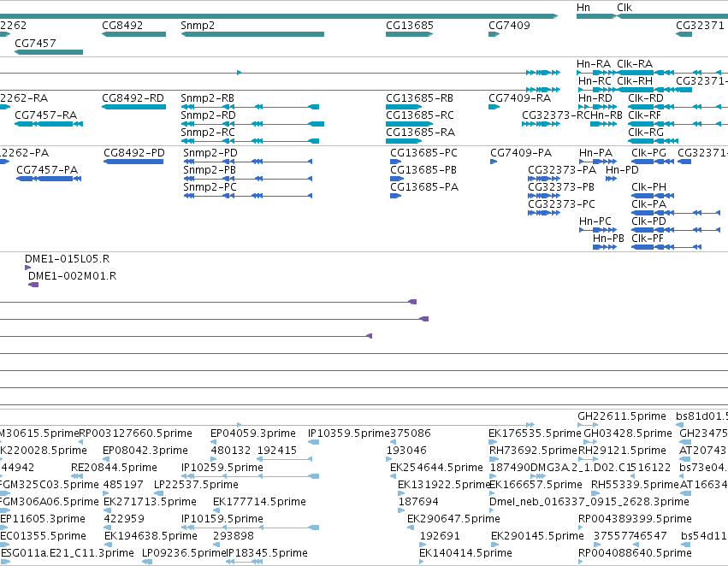Open the CG13685 gene label
This screenshot has height=566, width=728.
coord(410,26)
